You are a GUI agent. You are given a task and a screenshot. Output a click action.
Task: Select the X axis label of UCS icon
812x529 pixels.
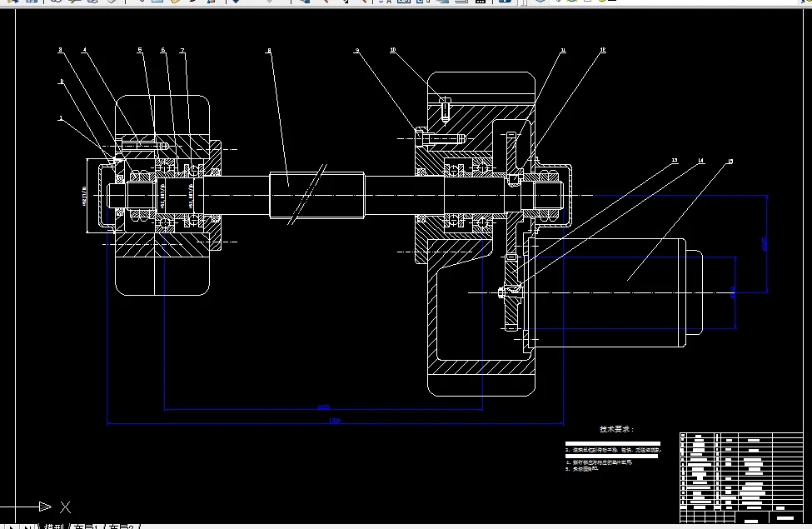[x=65, y=507]
